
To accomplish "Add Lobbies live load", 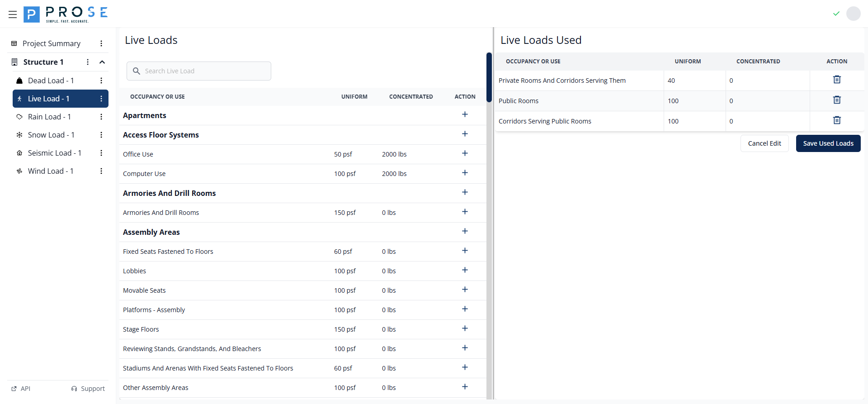I will 465,270.
